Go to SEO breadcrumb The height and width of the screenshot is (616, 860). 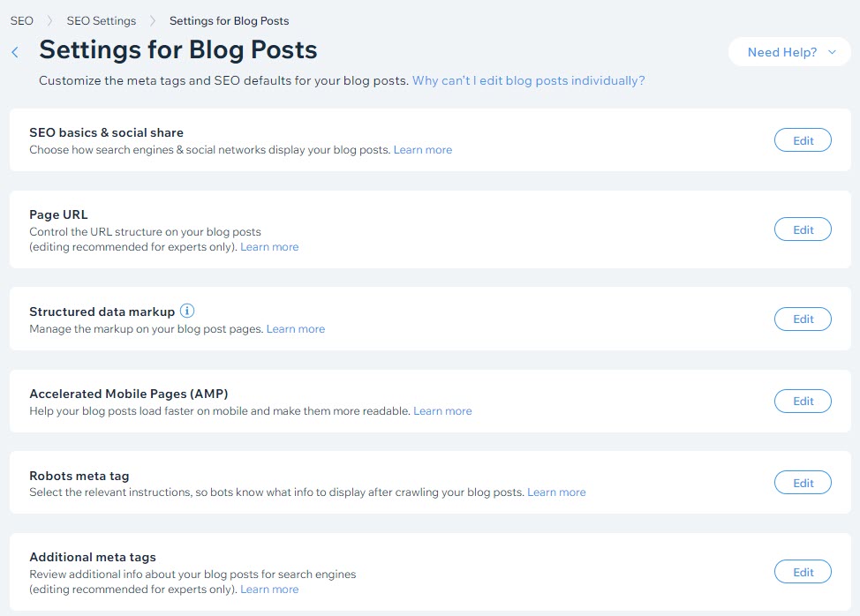(22, 20)
